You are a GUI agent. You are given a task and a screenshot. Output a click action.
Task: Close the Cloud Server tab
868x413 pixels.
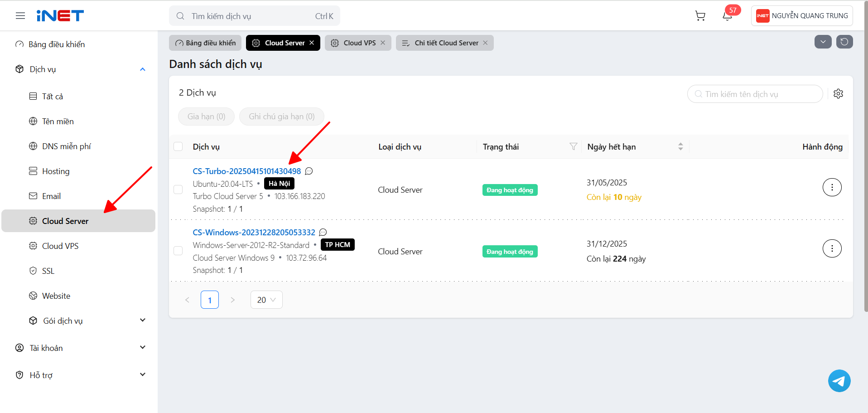point(312,43)
